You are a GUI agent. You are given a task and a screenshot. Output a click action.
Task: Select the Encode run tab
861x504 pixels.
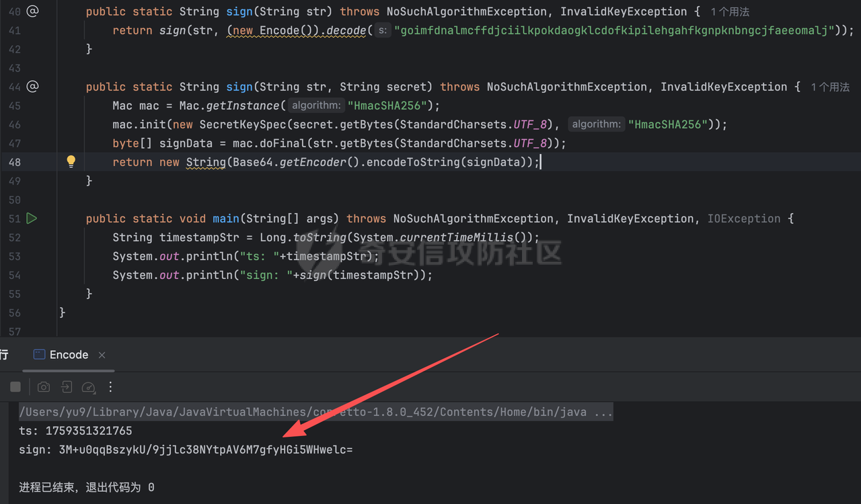click(69, 355)
